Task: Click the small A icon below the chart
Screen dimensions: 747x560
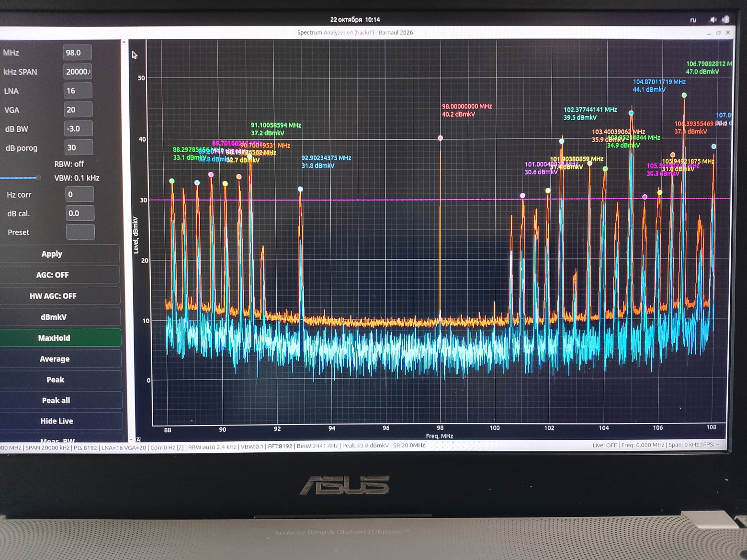Action: [x=138, y=439]
